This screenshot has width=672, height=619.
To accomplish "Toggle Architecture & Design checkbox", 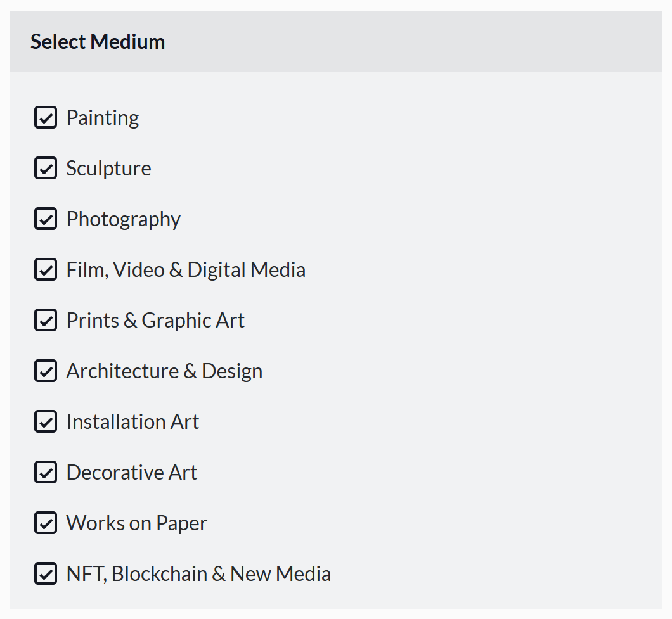I will coord(46,371).
